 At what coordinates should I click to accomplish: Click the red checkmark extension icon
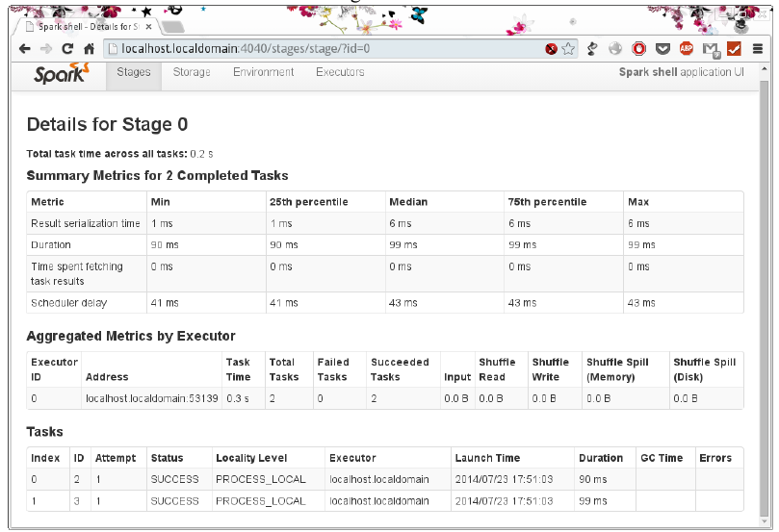click(x=734, y=48)
